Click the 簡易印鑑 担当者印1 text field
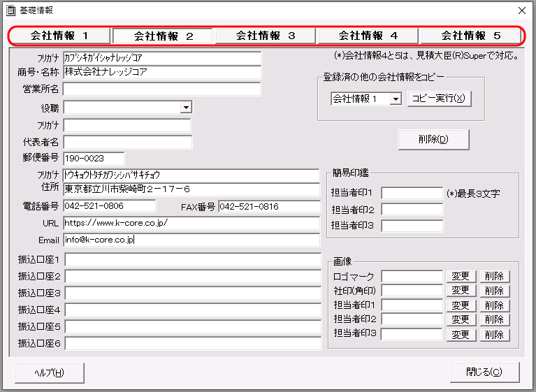The height and width of the screenshot is (392, 536). click(x=412, y=193)
